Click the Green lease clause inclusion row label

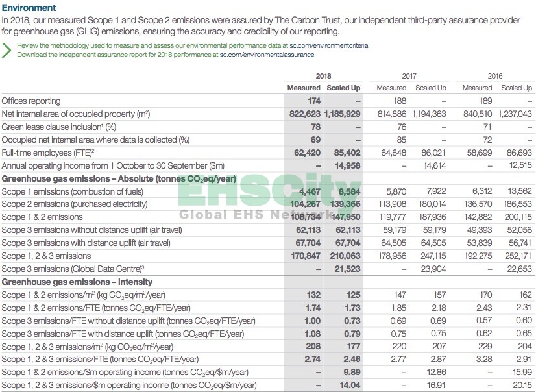(58, 127)
